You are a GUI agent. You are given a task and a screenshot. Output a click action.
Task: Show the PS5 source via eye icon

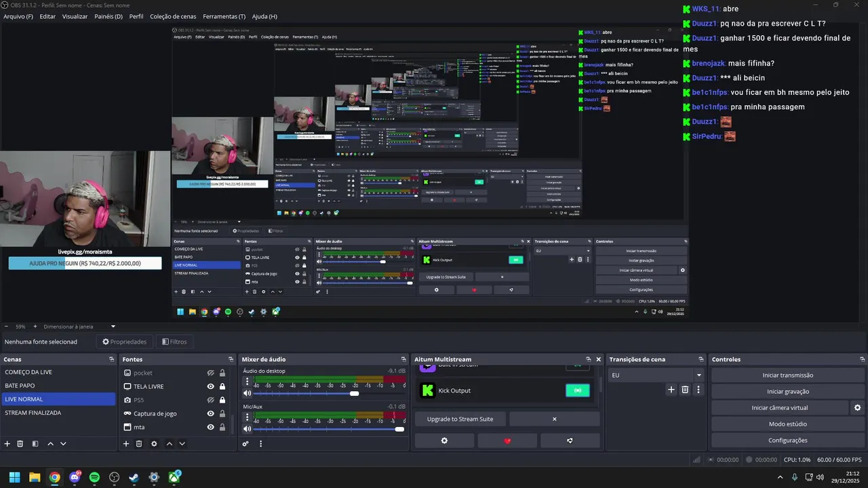point(211,400)
